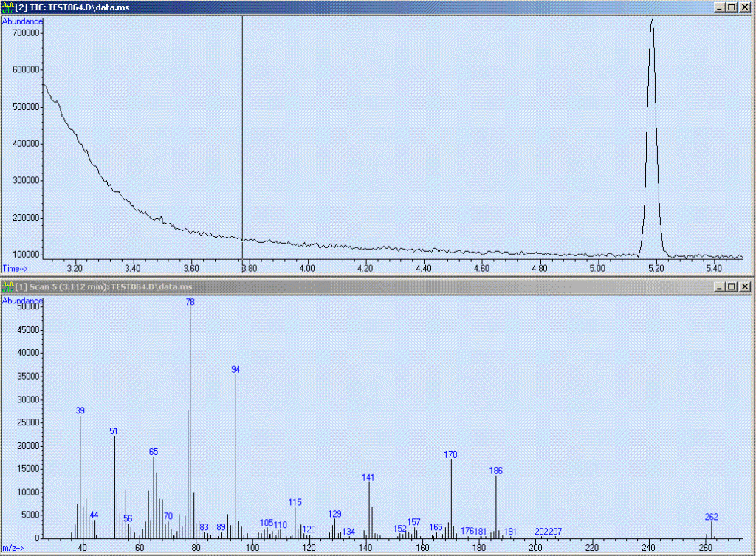This screenshot has height=556, width=756.
Task: Minimize the TIC chromatogram window
Action: pos(720,7)
